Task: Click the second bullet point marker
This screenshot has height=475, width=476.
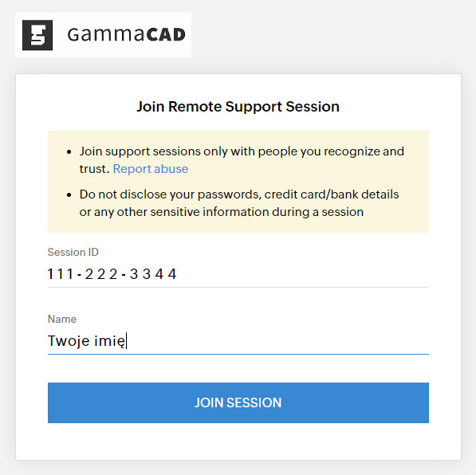Action: (x=69, y=194)
